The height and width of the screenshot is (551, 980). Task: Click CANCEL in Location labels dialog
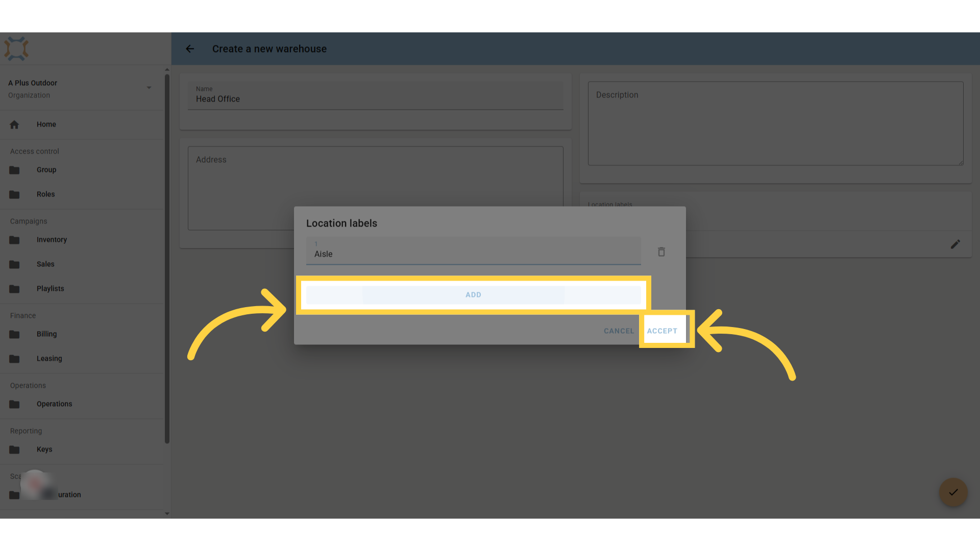[x=619, y=331]
